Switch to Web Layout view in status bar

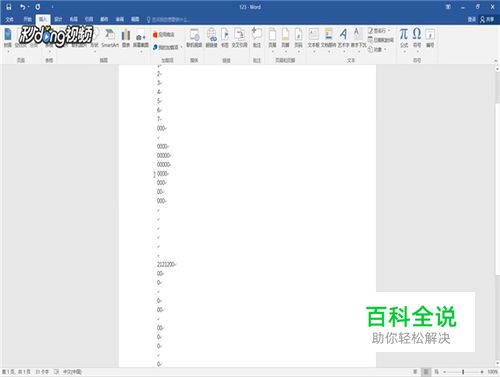coord(436,372)
